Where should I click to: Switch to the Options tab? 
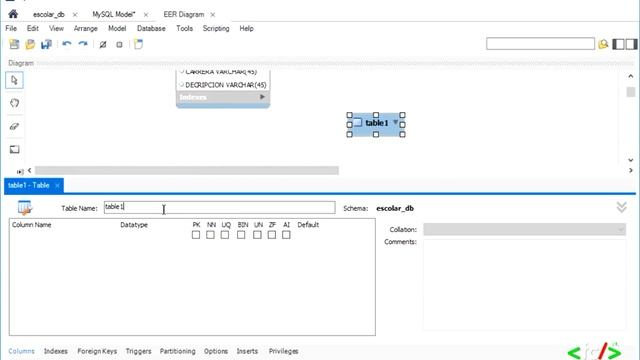[216, 351]
